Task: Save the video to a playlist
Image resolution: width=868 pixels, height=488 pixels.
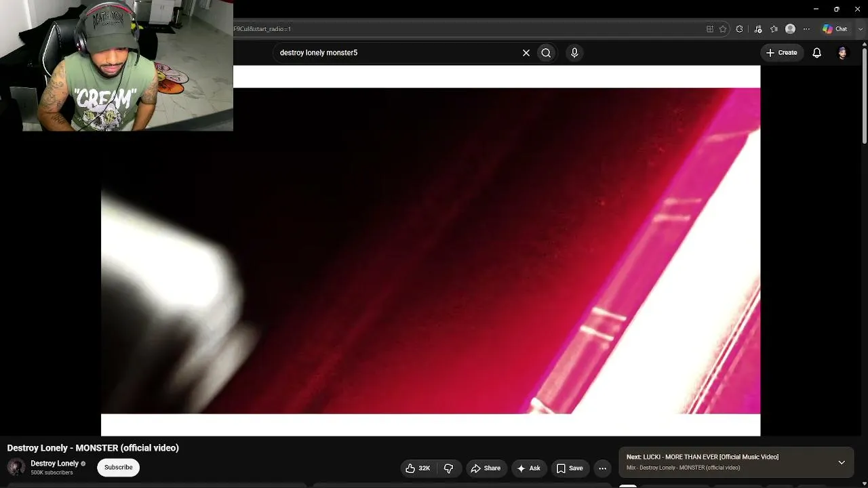Action: [x=570, y=468]
